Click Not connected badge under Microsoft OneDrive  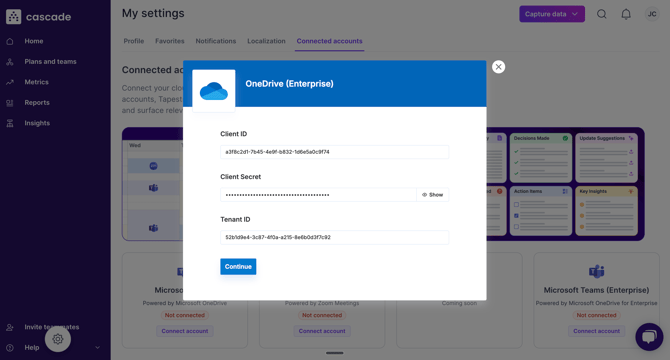[x=185, y=315]
